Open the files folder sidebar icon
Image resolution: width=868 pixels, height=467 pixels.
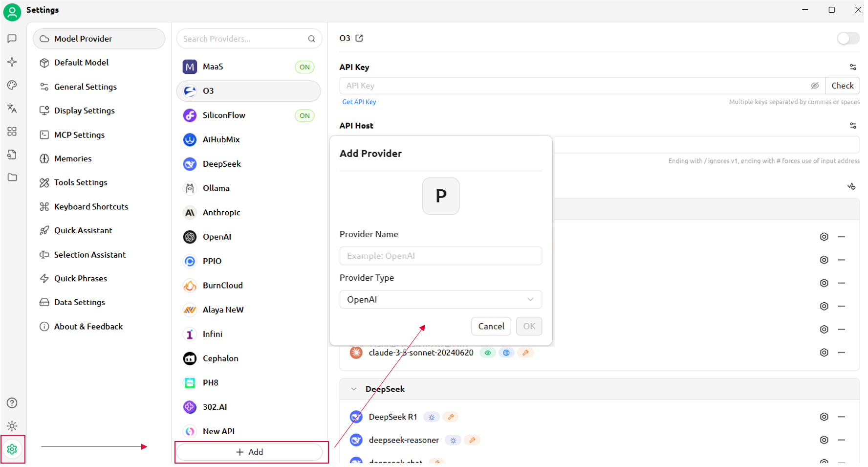pyautogui.click(x=12, y=178)
